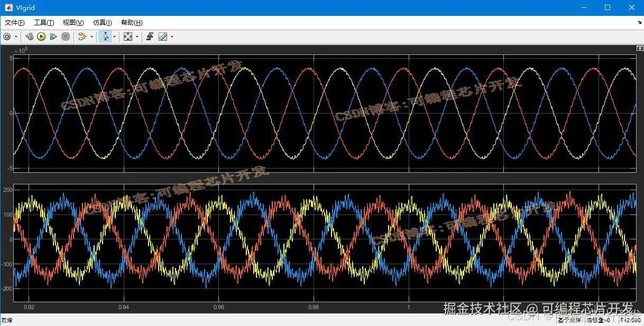Expand the measurements dropdown arrow
The width and height of the screenshot is (644, 326).
(172, 36)
